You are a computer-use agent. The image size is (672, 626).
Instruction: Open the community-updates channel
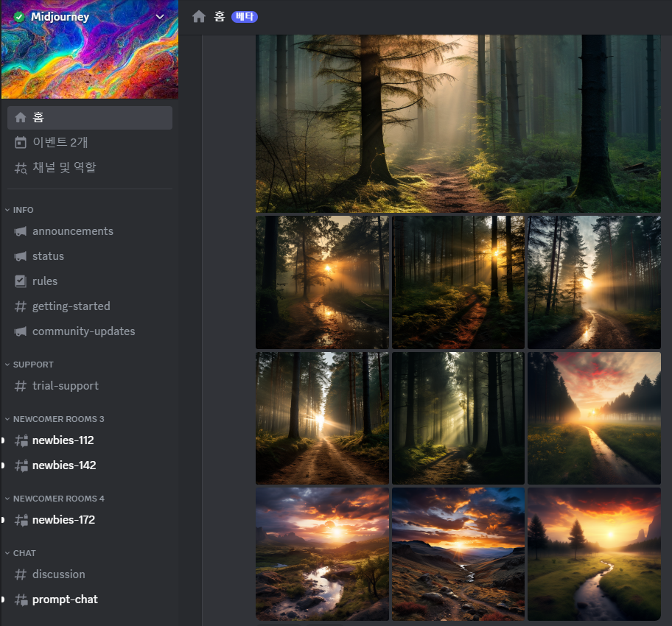pos(90,331)
